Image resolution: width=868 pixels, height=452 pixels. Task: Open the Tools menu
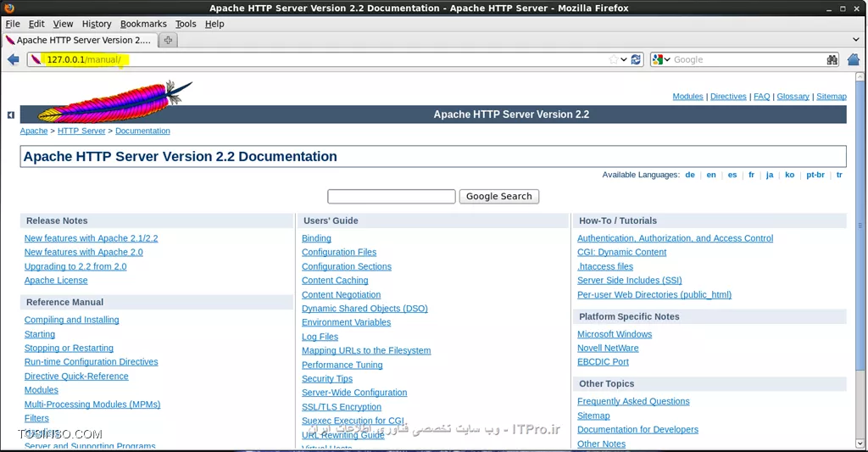[x=186, y=24]
